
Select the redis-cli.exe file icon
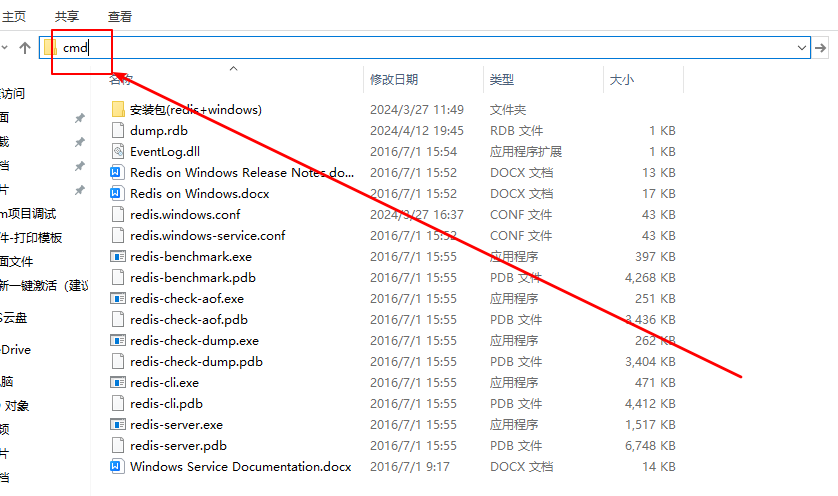click(x=118, y=382)
